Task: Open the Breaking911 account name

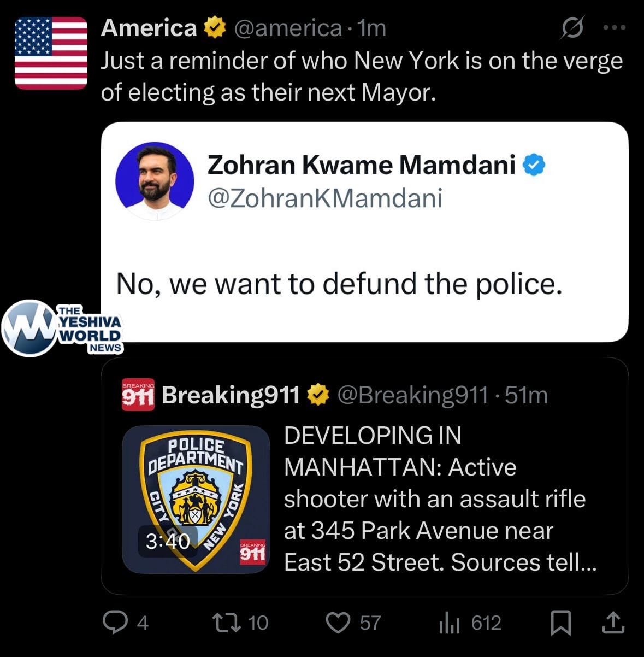Action: 231,395
